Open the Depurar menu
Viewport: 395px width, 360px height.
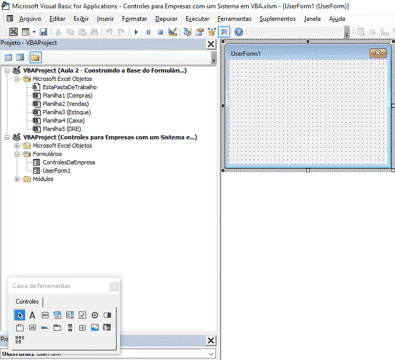click(166, 19)
